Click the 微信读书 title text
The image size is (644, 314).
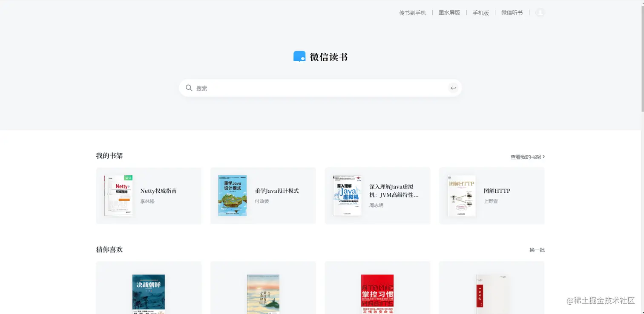pos(329,57)
